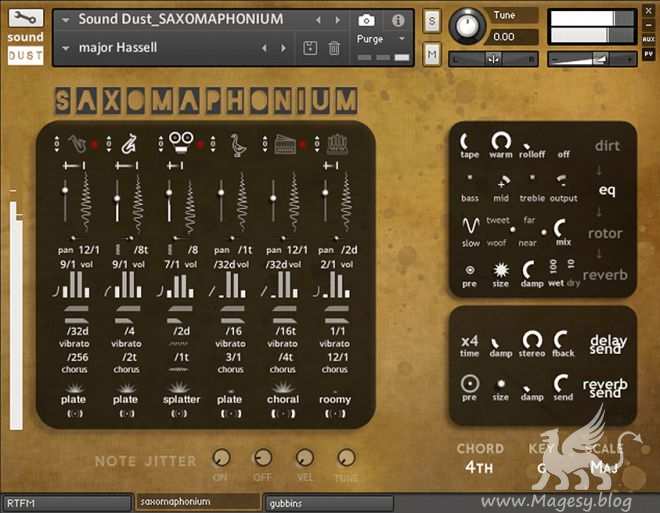Viewport: 660px width, 513px height.
Task: Switch to the RTFM tab
Action: coord(67,503)
